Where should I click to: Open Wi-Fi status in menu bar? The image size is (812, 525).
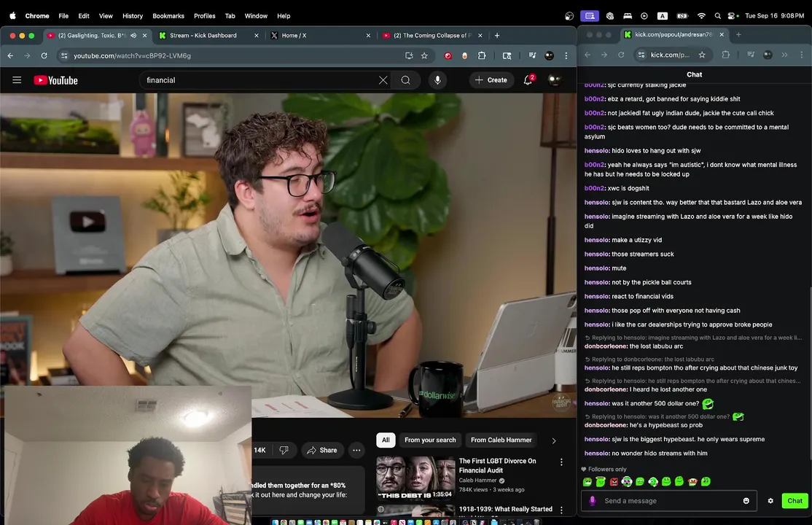(702, 16)
